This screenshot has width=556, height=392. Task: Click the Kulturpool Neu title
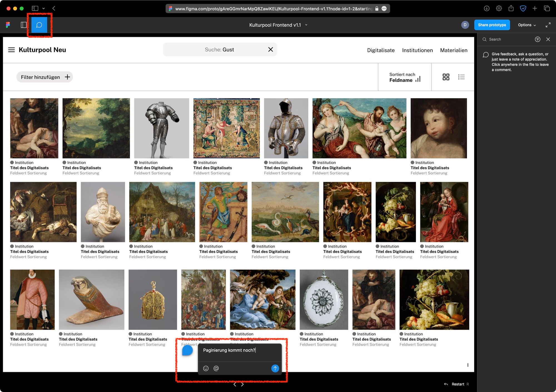(42, 50)
